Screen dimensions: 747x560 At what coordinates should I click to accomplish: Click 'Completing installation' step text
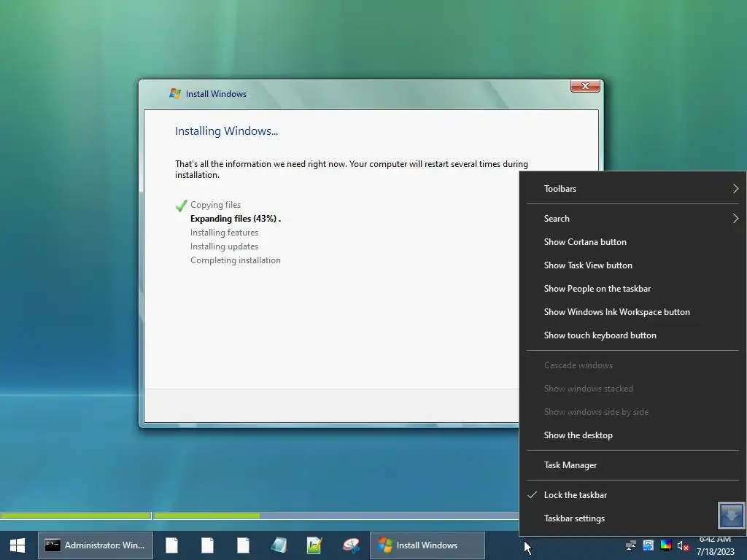coord(236,260)
